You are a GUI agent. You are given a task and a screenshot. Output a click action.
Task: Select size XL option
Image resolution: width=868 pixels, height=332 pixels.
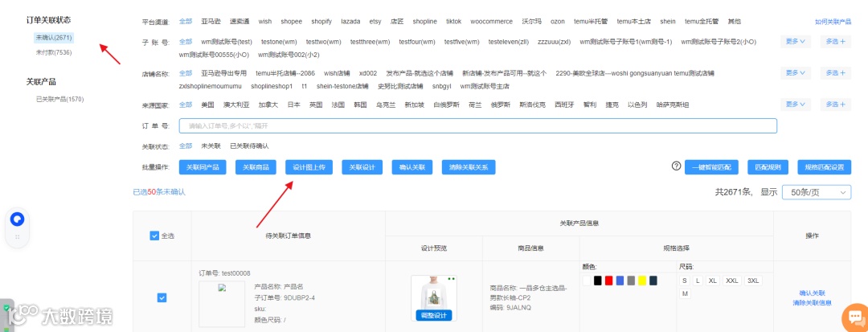pyautogui.click(x=712, y=281)
